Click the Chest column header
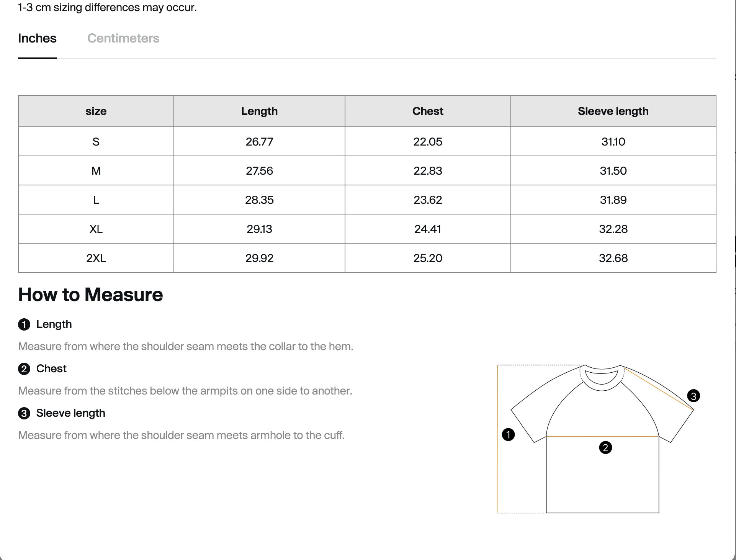Image resolution: width=736 pixels, height=560 pixels. [428, 111]
